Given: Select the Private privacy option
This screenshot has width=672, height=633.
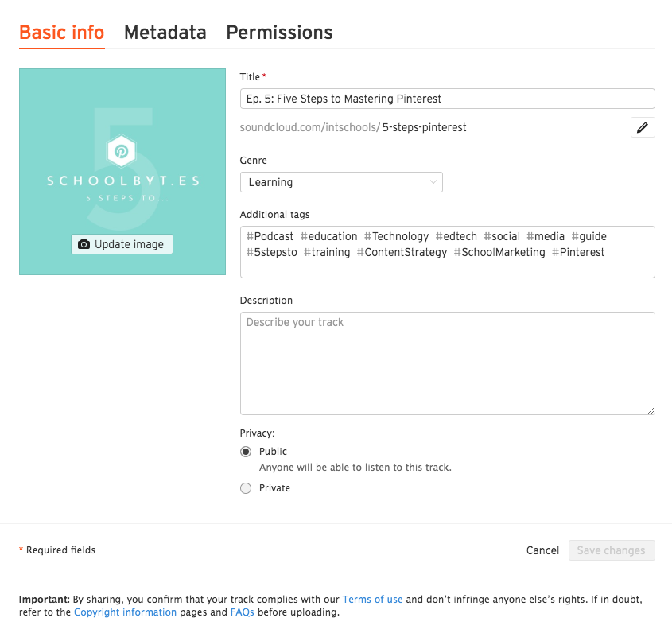Looking at the screenshot, I should click(x=246, y=488).
